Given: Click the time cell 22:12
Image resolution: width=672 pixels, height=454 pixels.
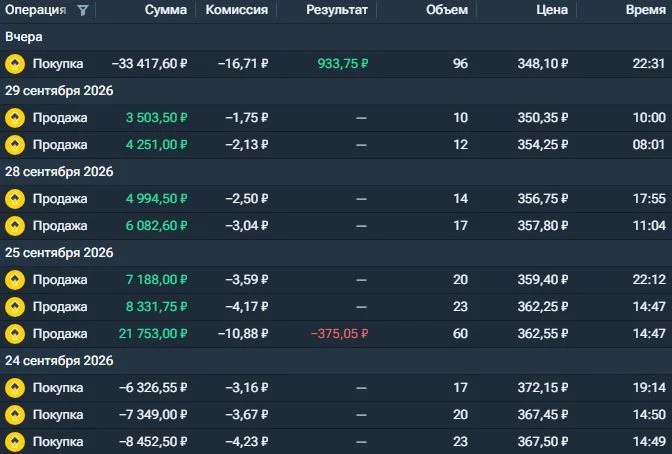Looking at the screenshot, I should tap(649, 280).
